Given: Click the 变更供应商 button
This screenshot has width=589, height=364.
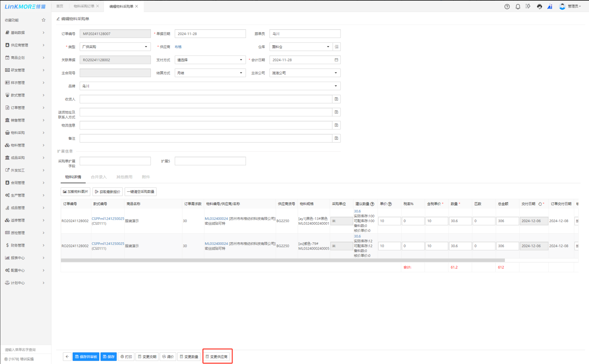Looking at the screenshot, I should click(x=217, y=357).
